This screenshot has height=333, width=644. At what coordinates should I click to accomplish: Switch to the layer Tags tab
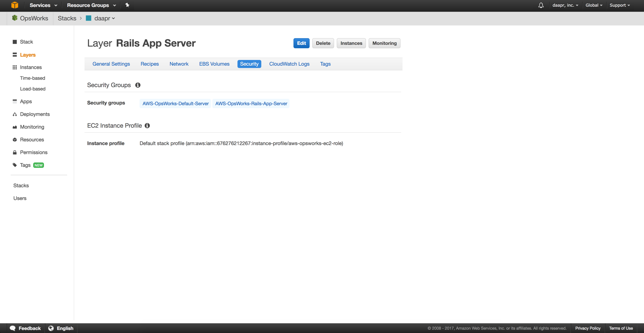pyautogui.click(x=325, y=64)
